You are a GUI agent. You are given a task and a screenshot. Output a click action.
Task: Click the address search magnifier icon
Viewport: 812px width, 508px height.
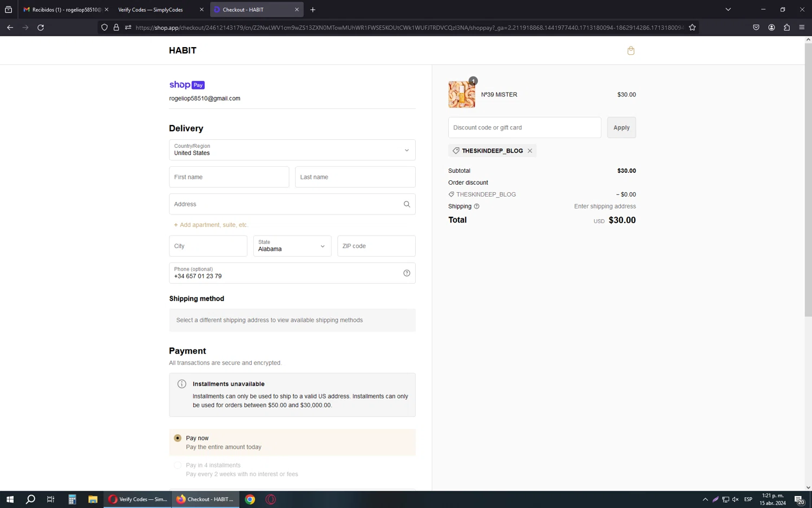point(407,204)
